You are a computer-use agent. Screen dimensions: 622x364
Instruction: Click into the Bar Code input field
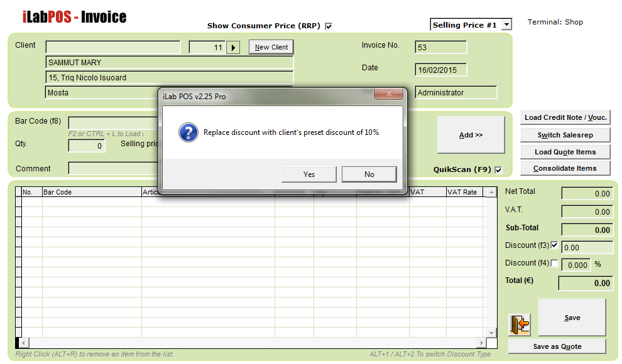[113, 122]
